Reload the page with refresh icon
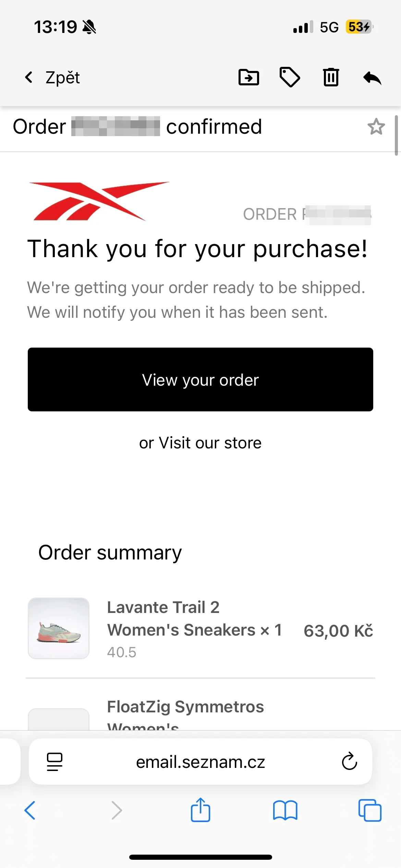401x868 pixels. tap(350, 761)
